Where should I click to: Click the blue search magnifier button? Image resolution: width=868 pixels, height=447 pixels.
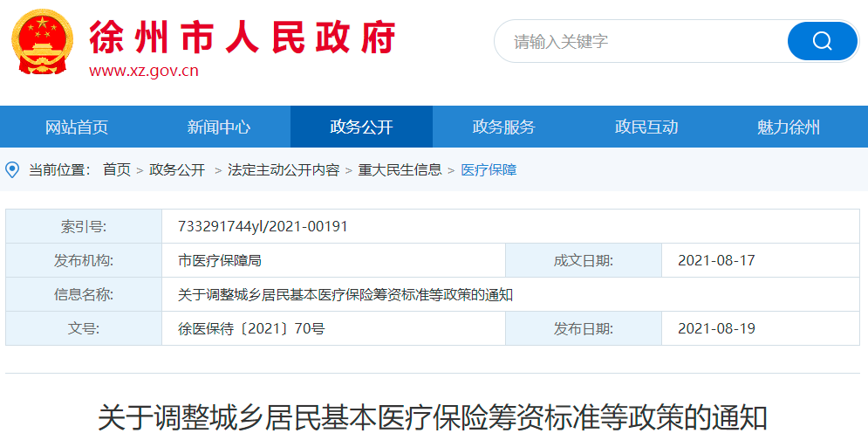pos(822,41)
